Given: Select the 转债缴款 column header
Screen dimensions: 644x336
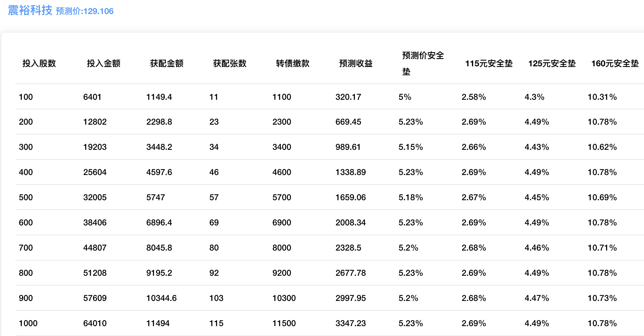Looking at the screenshot, I should click(293, 63).
